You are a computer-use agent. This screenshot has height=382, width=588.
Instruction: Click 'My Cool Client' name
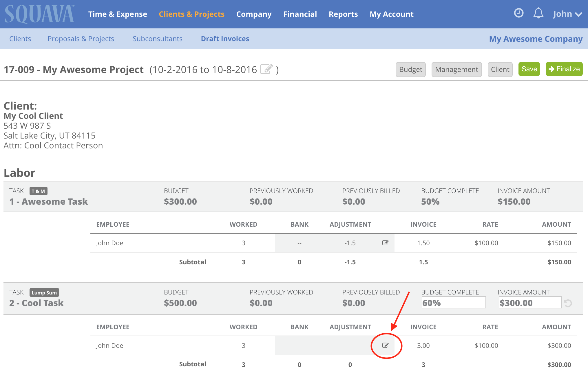33,116
